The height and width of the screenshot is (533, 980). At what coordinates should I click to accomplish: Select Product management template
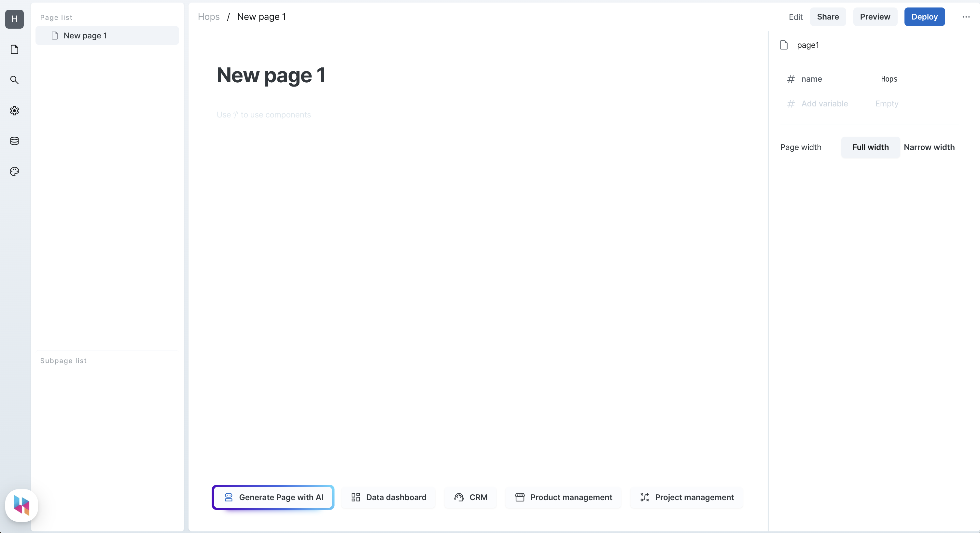(563, 497)
